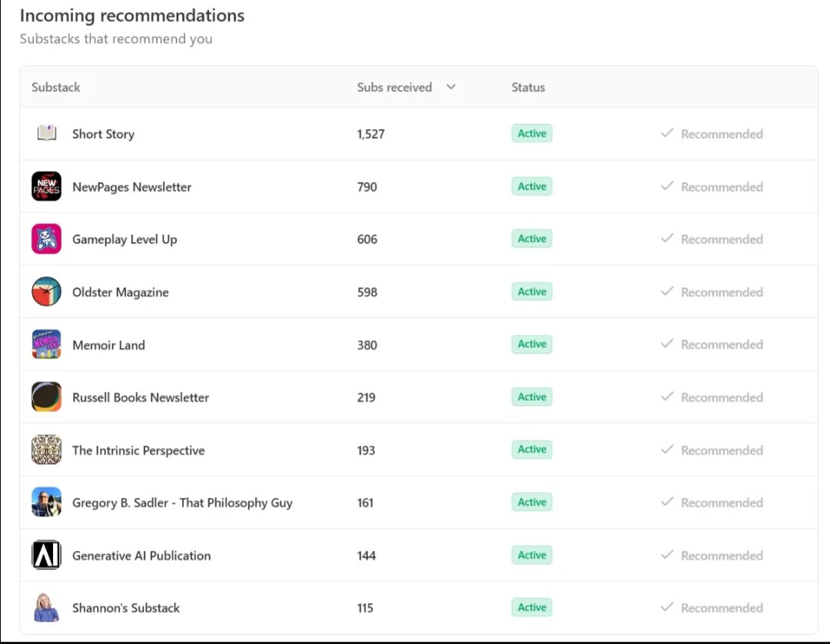Click the Subs received column header

pyautogui.click(x=394, y=88)
